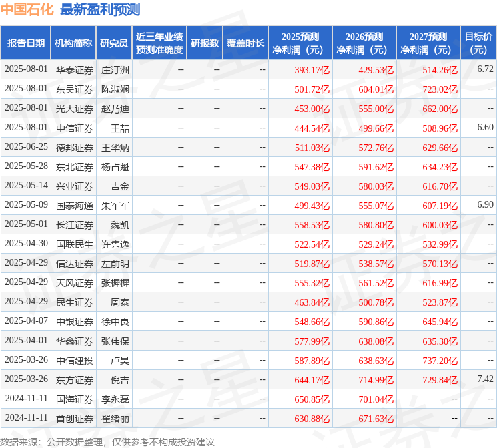Click the 2027 forecast value 662.00亿

440,109
